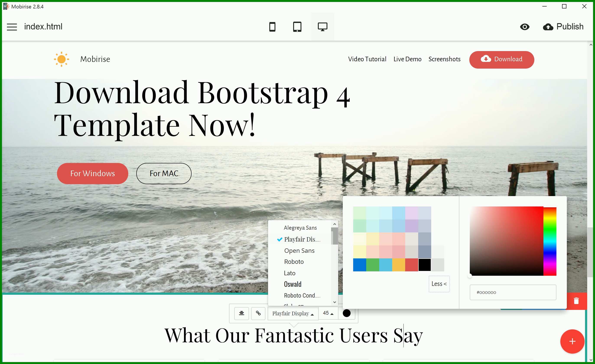Image resolution: width=595 pixels, height=364 pixels.
Task: Pick the blue color swatch
Action: [359, 265]
